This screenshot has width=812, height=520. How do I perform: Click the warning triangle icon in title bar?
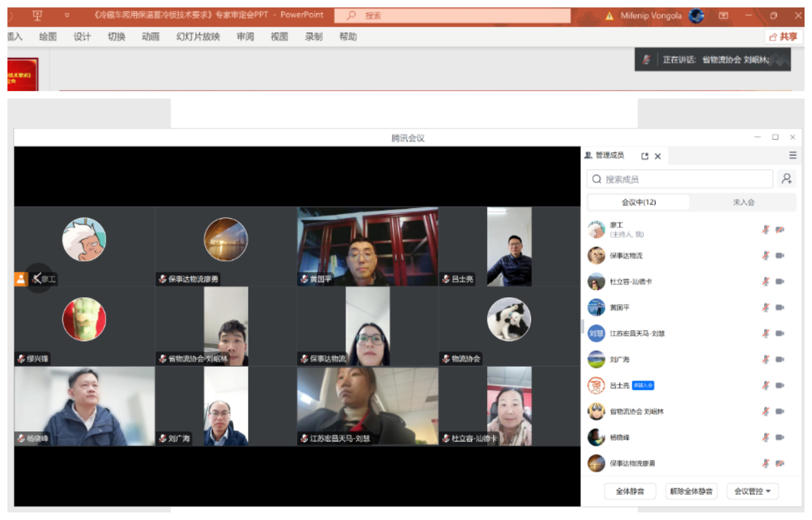(609, 16)
